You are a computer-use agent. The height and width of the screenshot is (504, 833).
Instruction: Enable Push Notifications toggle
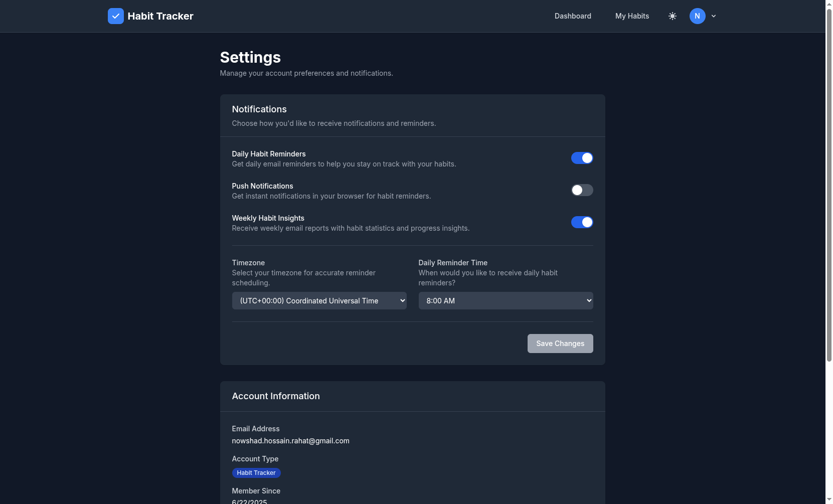tap(582, 190)
